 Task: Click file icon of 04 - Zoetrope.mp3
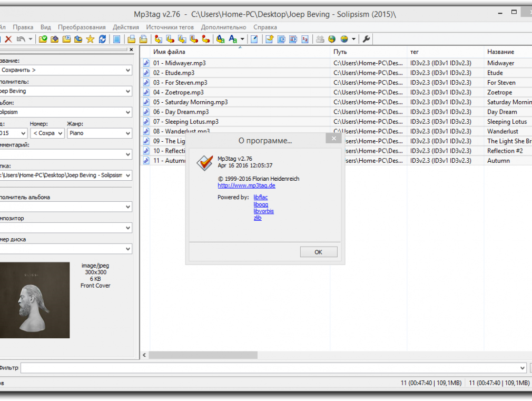pos(146,92)
